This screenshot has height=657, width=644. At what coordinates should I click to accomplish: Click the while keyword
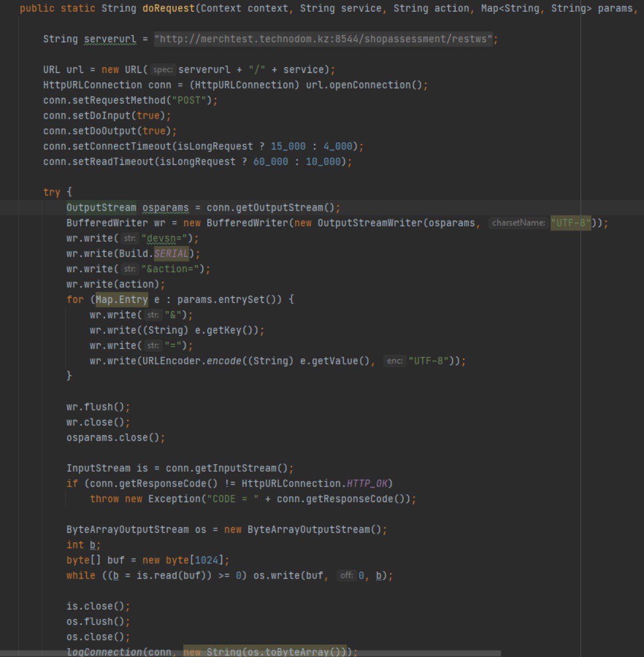(81, 576)
